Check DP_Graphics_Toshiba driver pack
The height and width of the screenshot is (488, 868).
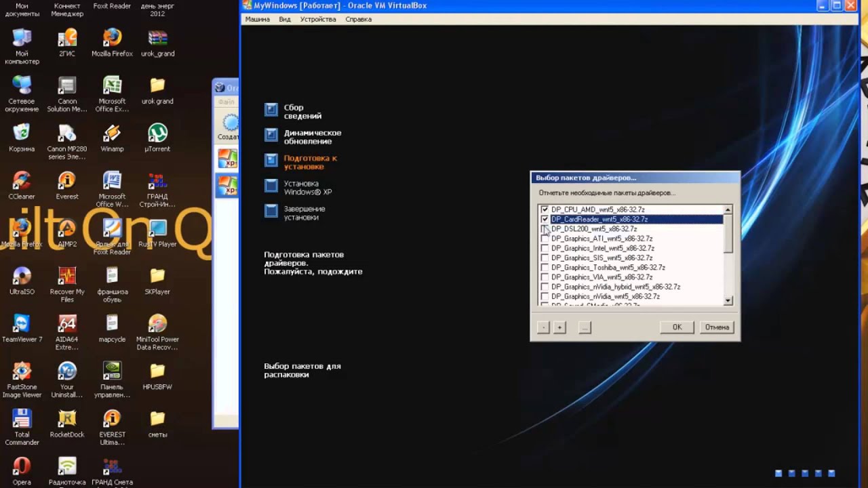point(545,268)
